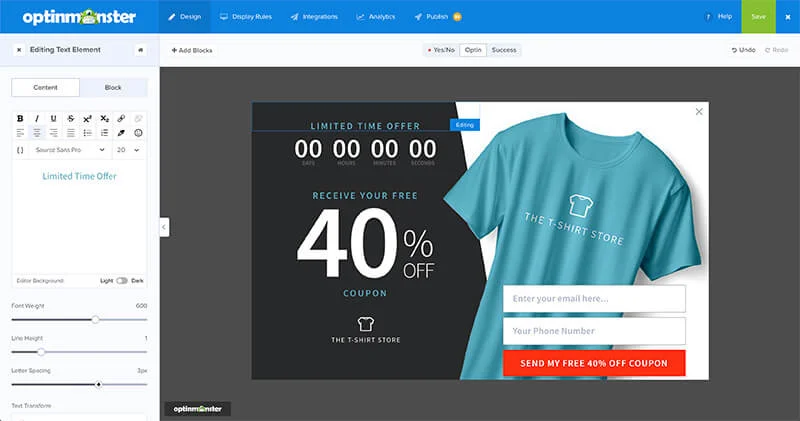Open the text color dropper tool

pos(121,132)
